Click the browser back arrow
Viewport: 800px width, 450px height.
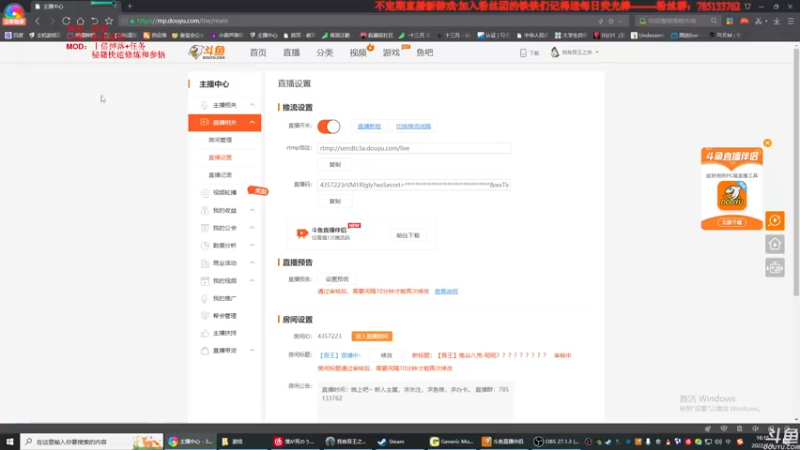[37, 21]
